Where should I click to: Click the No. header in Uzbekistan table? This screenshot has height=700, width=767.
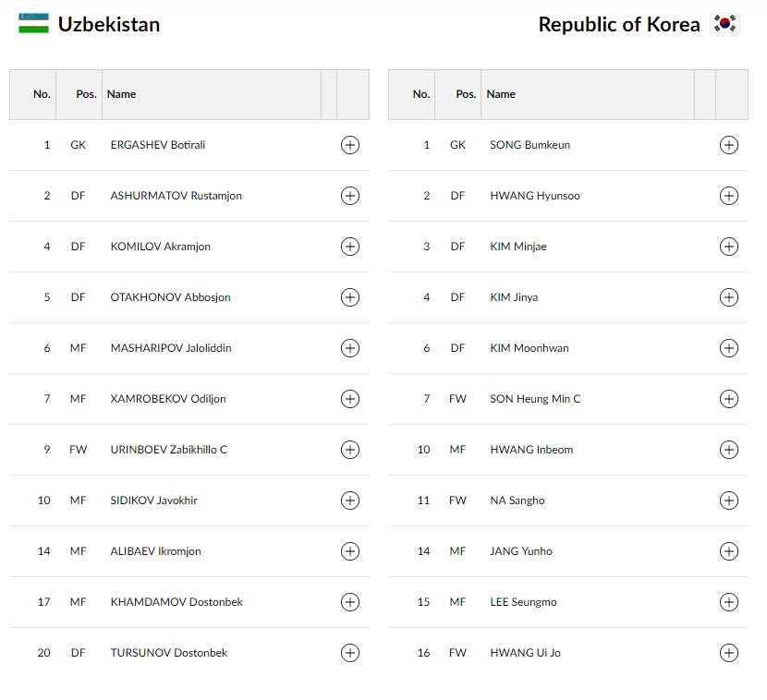point(42,94)
